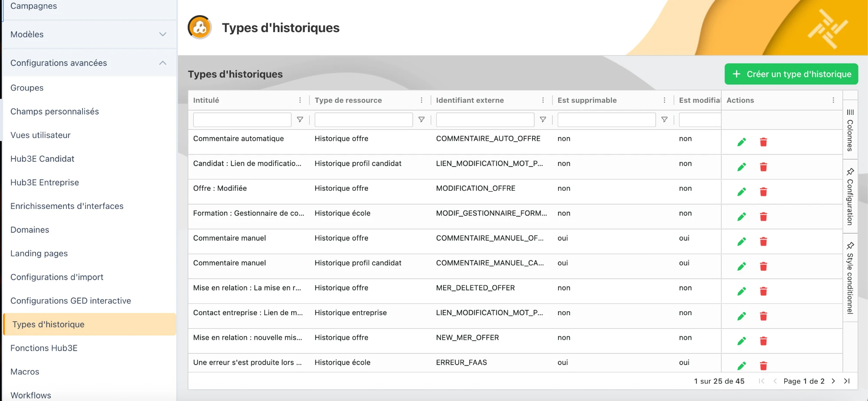The image size is (868, 401).
Task: Open Fonctions Hub3E in sidebar
Action: [44, 348]
